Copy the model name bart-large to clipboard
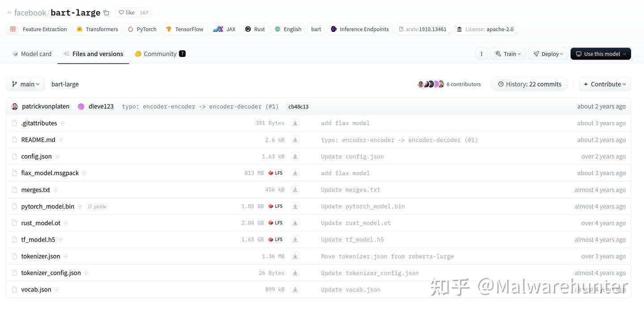This screenshot has width=644, height=313. tap(106, 13)
